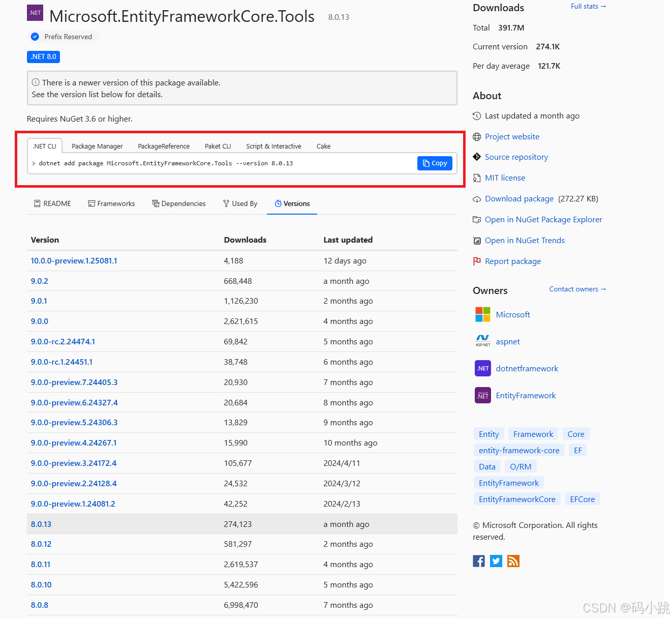Viewport: 672px width, 619px height.
Task: Open in NuGet Package Explorer link
Action: tap(543, 220)
